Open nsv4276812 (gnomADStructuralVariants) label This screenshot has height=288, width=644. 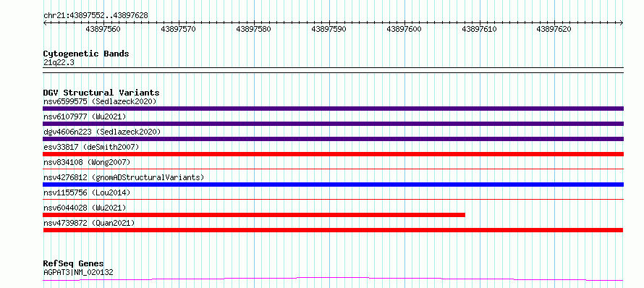124,177
